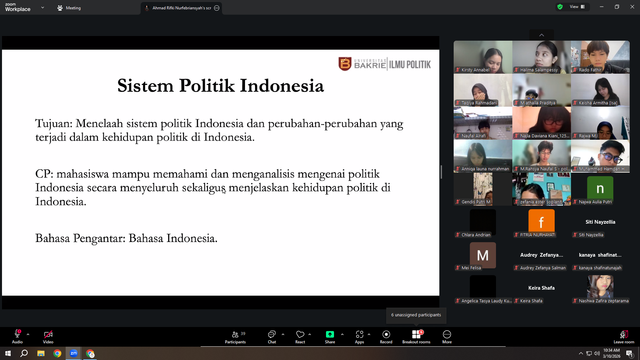Screen dimensions: 640x360
Task: Click the 'Angelica Tasya Laudy' name label
Action: tap(486, 301)
